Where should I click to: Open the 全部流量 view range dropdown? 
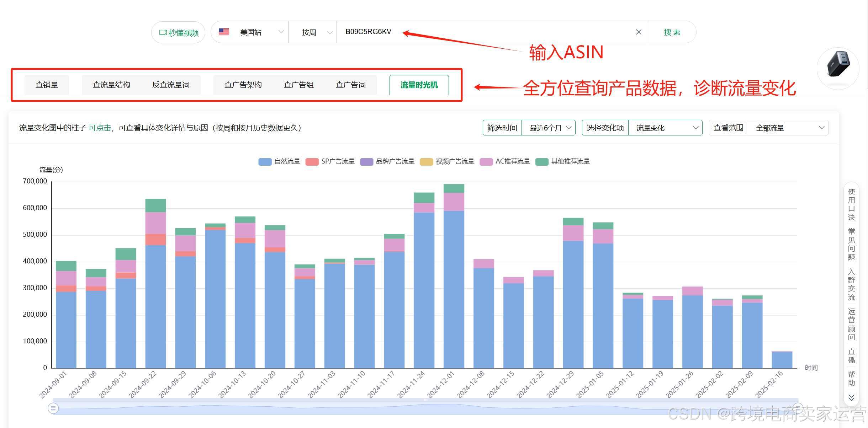coord(789,128)
